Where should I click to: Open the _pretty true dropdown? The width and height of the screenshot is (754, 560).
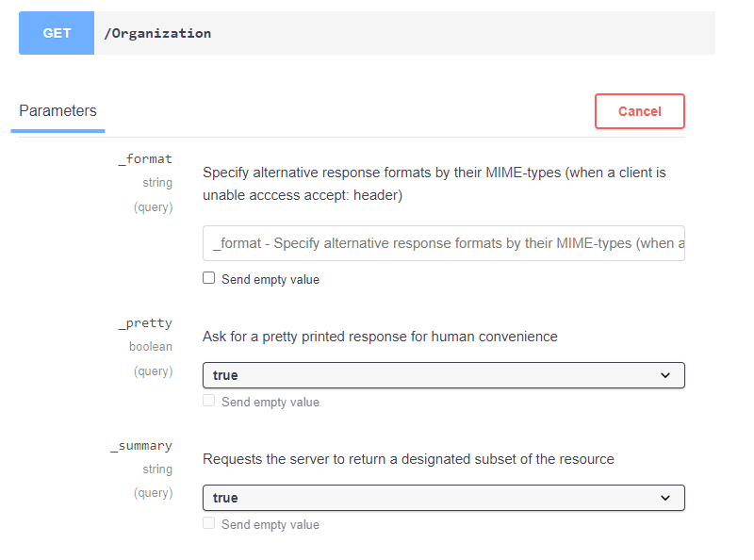click(443, 375)
